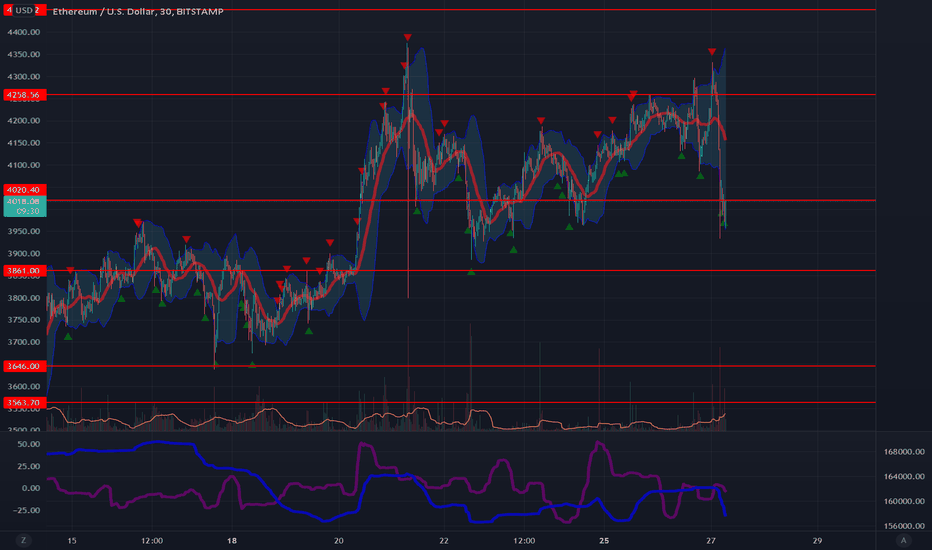Select the 3646.00 red price label
This screenshot has height=550, width=932.
pos(24,366)
